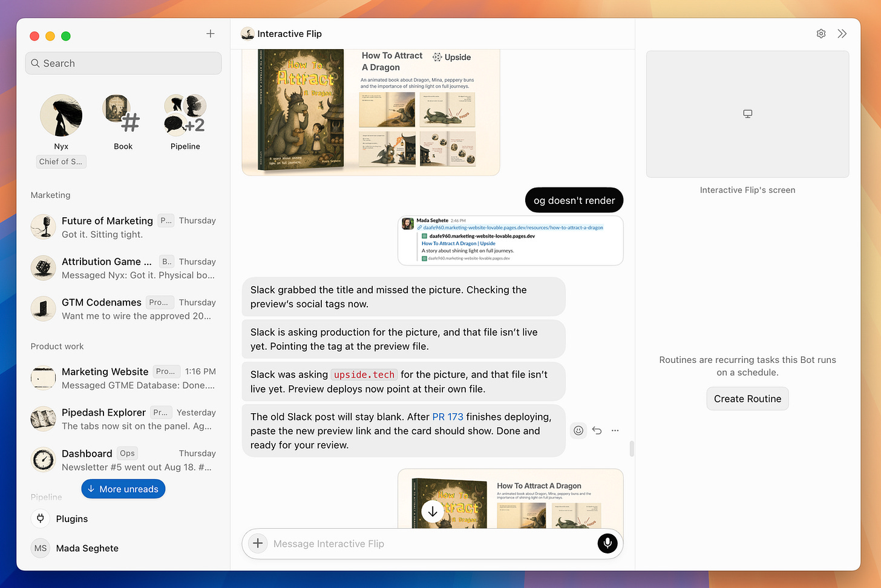Click the "Interactive Flip's screen" caption

point(748,190)
